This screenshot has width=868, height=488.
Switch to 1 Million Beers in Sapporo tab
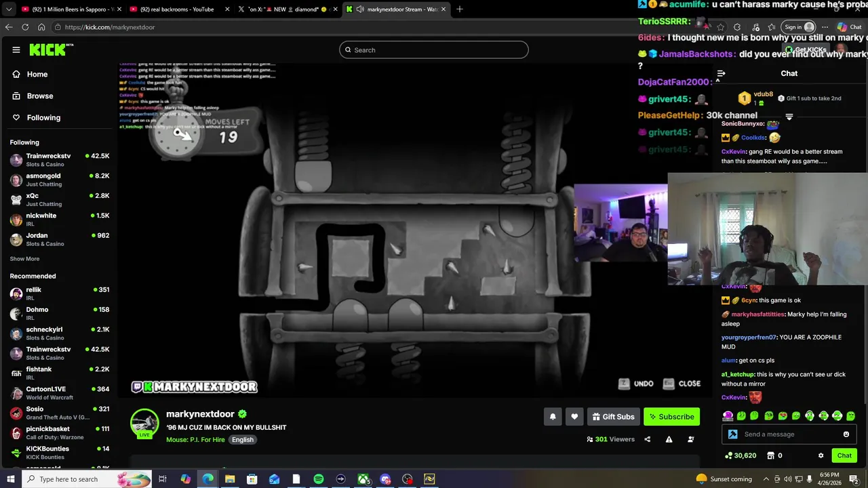coord(71,9)
